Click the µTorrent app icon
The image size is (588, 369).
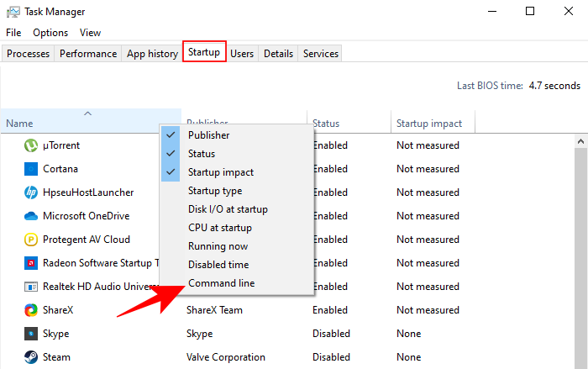coord(30,145)
